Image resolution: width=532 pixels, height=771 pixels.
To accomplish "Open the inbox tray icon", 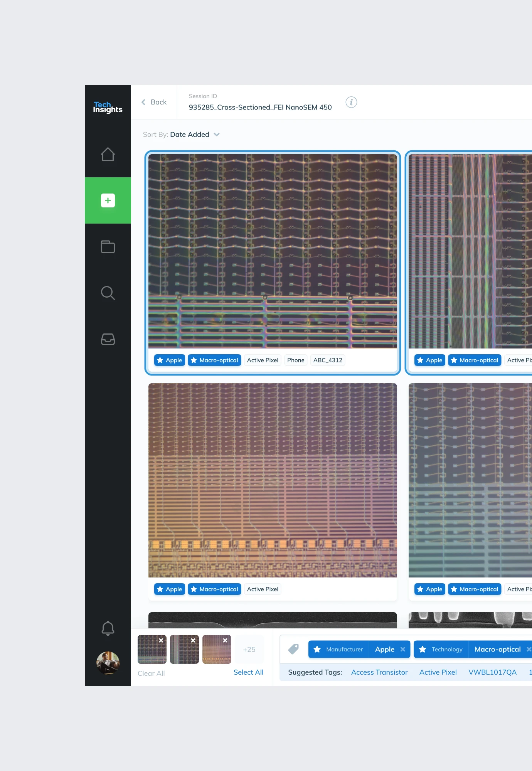I will 108,339.
